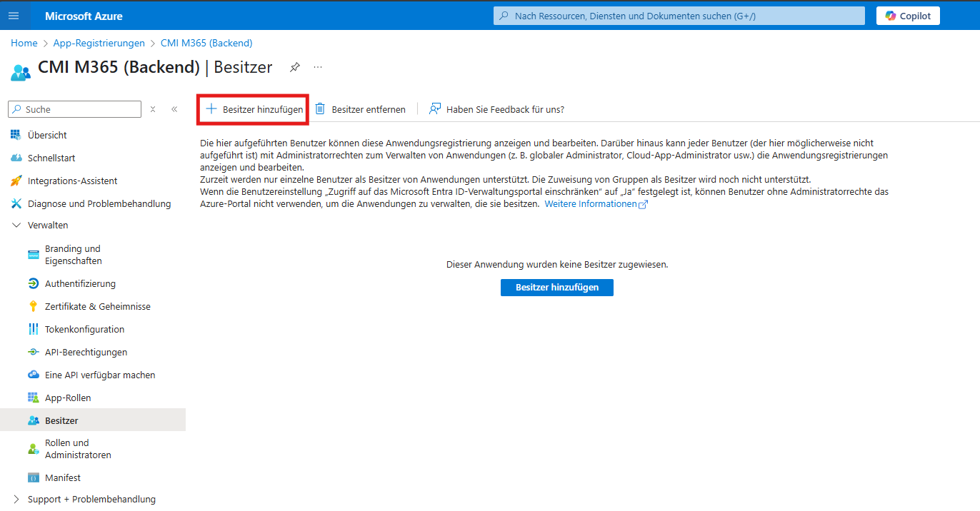Clear the sidebar search with X icon
980x511 pixels.
click(x=153, y=109)
